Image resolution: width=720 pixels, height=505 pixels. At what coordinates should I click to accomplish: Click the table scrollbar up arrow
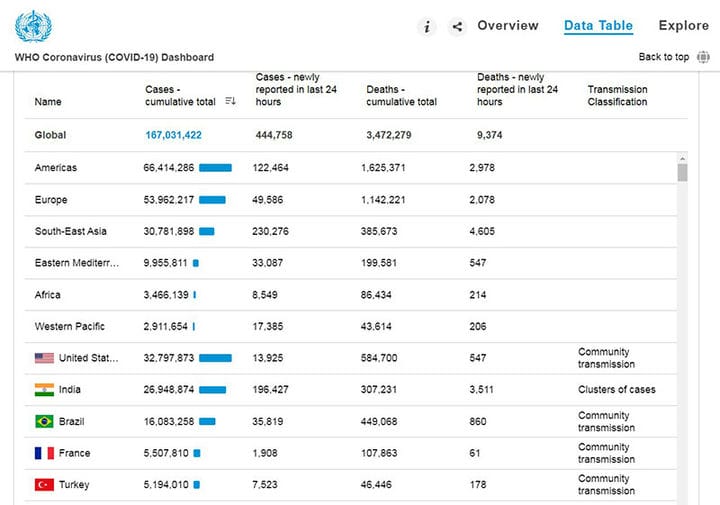point(682,158)
